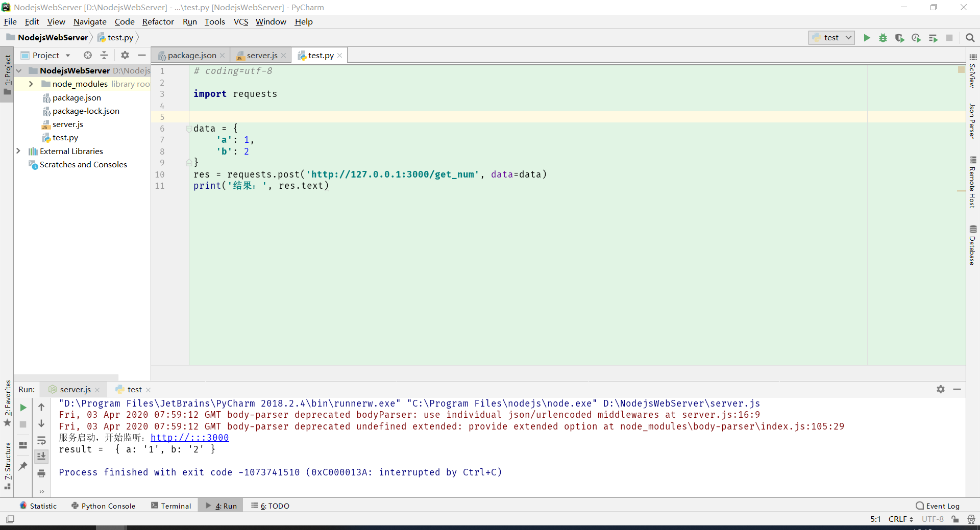Toggle soft-wrap in Run console
This screenshot has width=980, height=530.
[41, 440]
